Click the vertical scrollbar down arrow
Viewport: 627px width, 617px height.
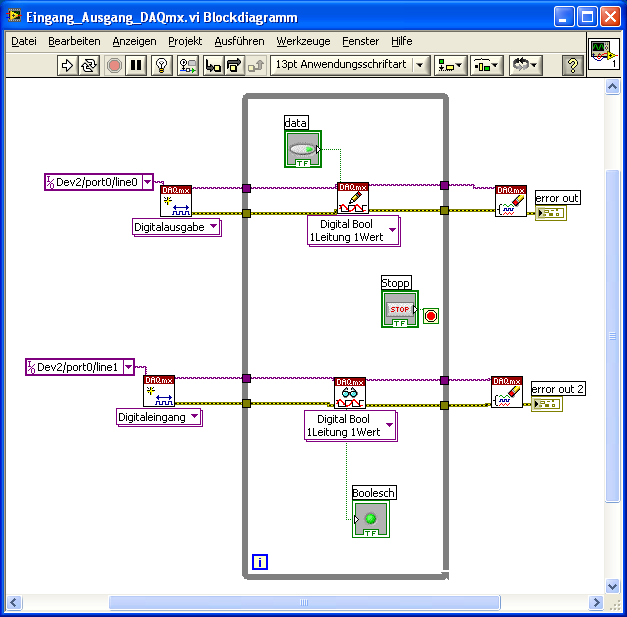pyautogui.click(x=612, y=586)
